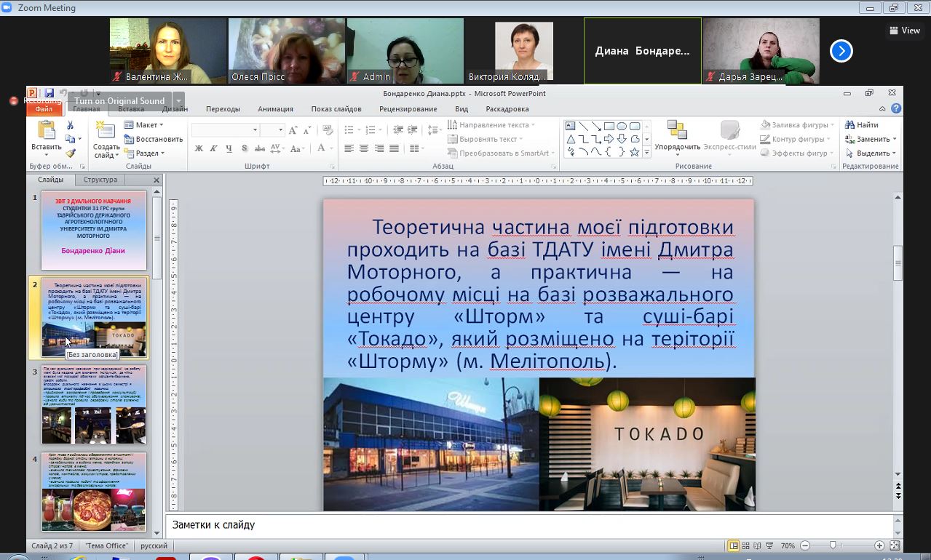
Task: Click the Paste (Вставить) clipboard icon
Action: pos(46,131)
